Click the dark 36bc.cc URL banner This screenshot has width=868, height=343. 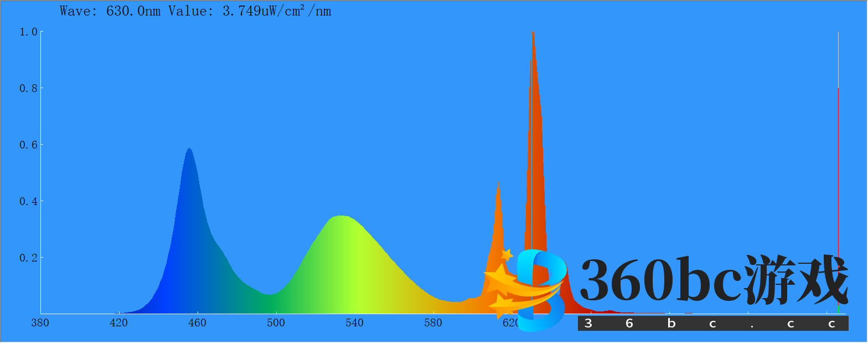tap(712, 324)
